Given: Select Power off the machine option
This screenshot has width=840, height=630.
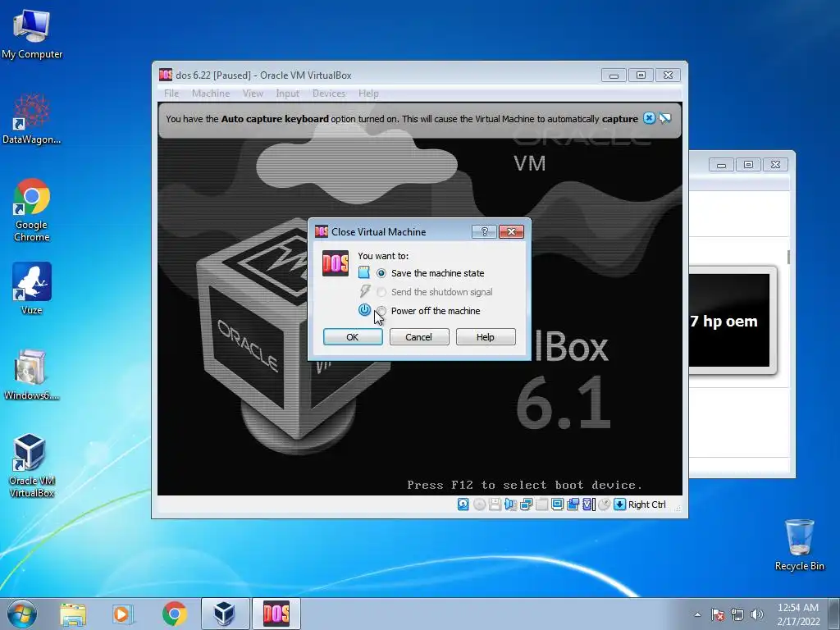Looking at the screenshot, I should [x=381, y=311].
